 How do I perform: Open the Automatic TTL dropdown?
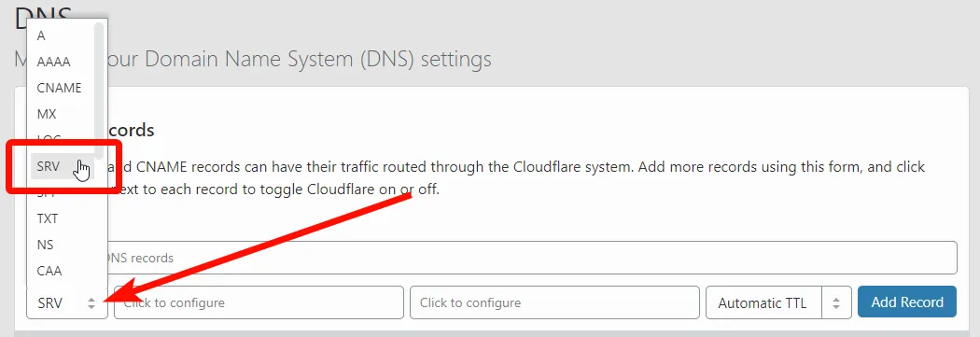(x=778, y=303)
